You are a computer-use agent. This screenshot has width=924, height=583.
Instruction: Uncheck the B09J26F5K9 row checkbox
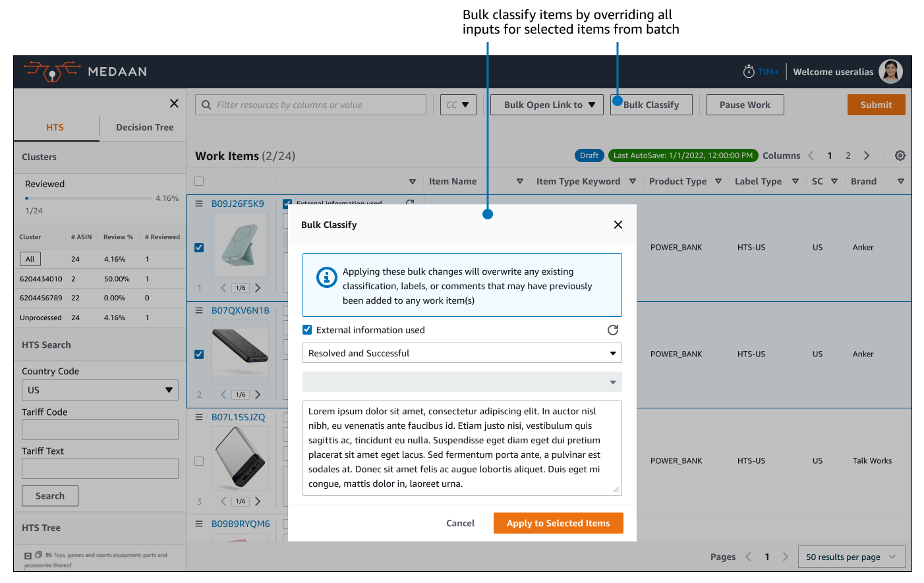click(x=199, y=248)
